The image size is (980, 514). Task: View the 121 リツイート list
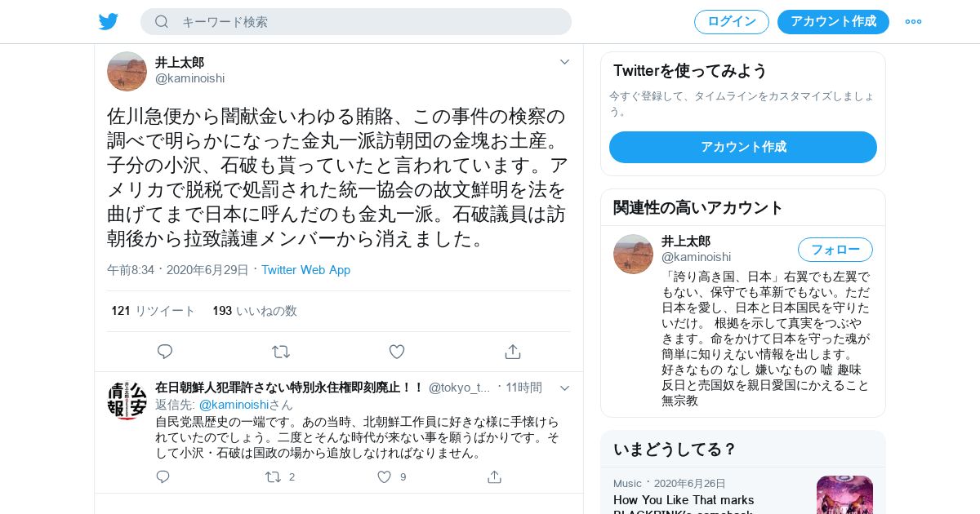[x=154, y=311]
